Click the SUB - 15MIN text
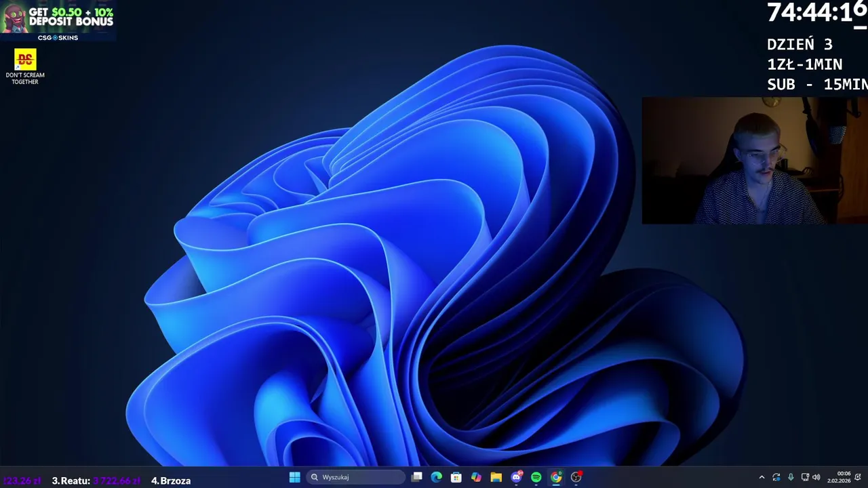Viewport: 868px width, 488px height. [x=817, y=85]
